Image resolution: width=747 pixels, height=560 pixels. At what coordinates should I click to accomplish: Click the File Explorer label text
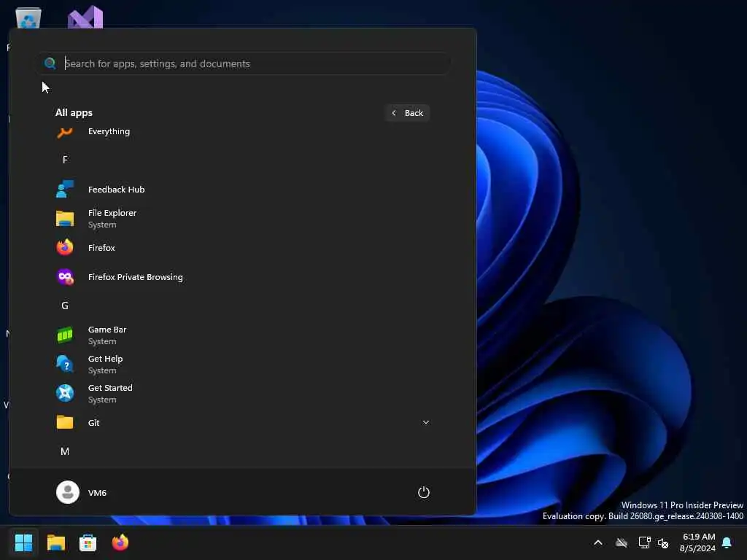pyautogui.click(x=112, y=213)
